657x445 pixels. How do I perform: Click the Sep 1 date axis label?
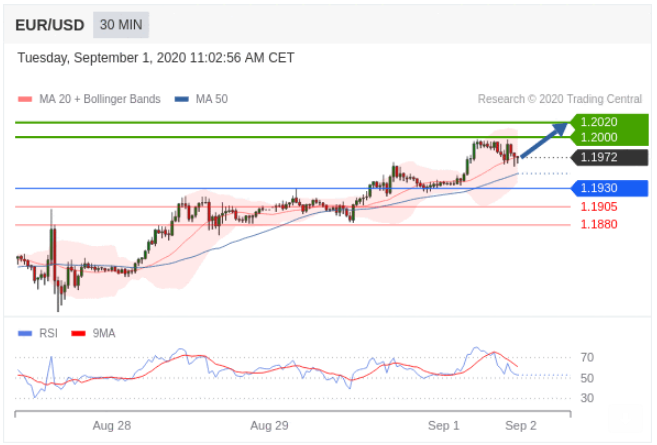tap(443, 425)
